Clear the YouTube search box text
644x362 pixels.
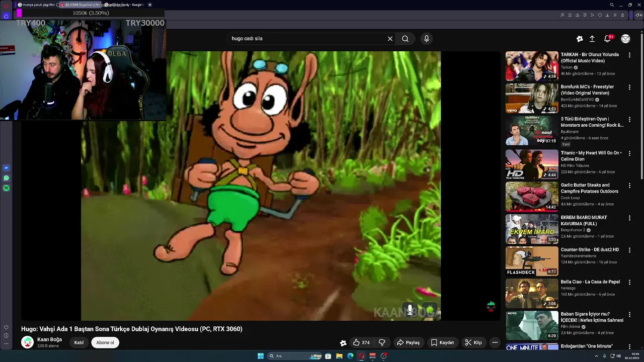click(390, 39)
